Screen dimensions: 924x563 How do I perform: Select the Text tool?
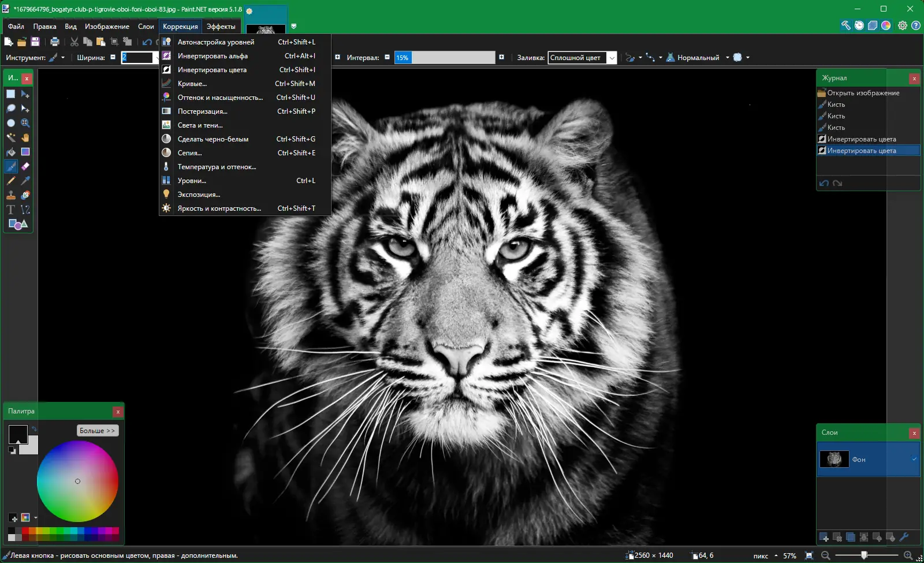point(11,210)
